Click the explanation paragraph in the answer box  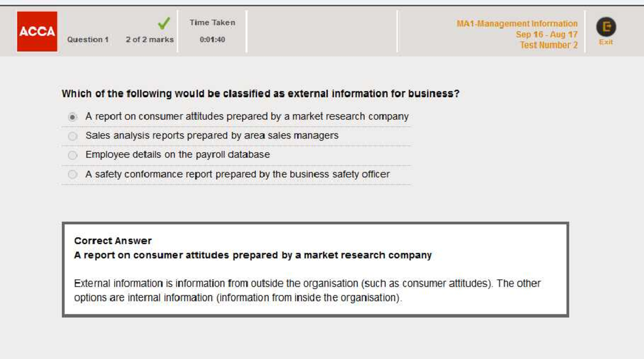tap(308, 290)
